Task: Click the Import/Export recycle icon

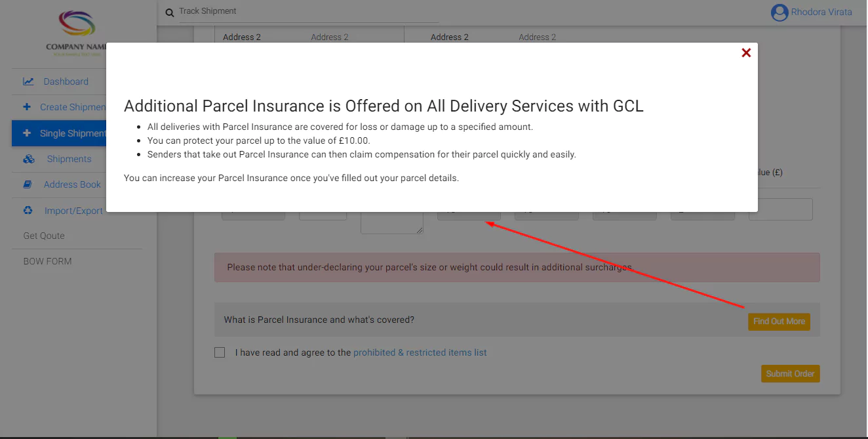Action: tap(28, 211)
